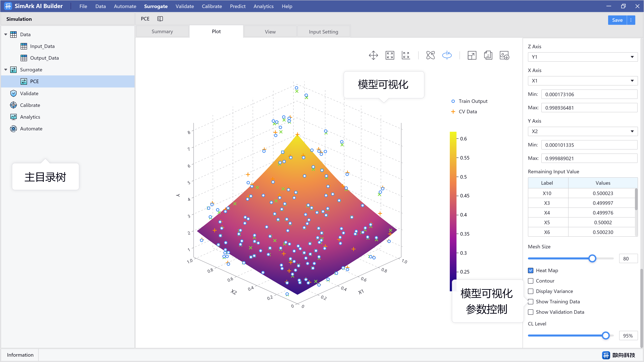Screen dimensions: 644x362
Task: Click the Mesh Size slider handle
Action: pos(592,259)
